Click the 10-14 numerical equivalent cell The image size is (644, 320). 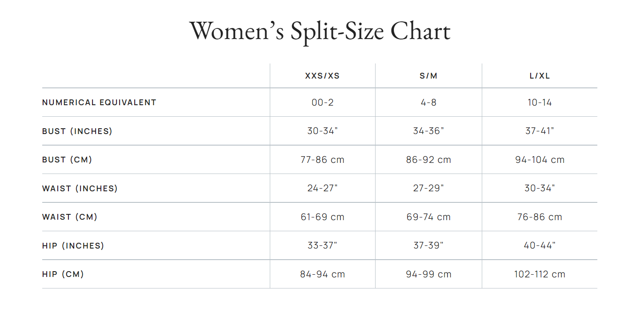tap(540, 103)
